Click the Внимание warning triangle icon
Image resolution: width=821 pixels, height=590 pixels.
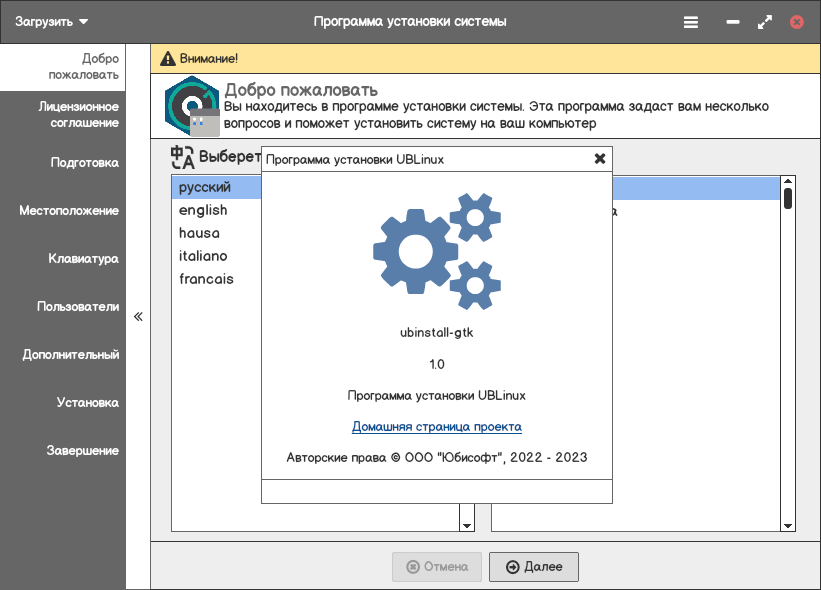[x=168, y=59]
